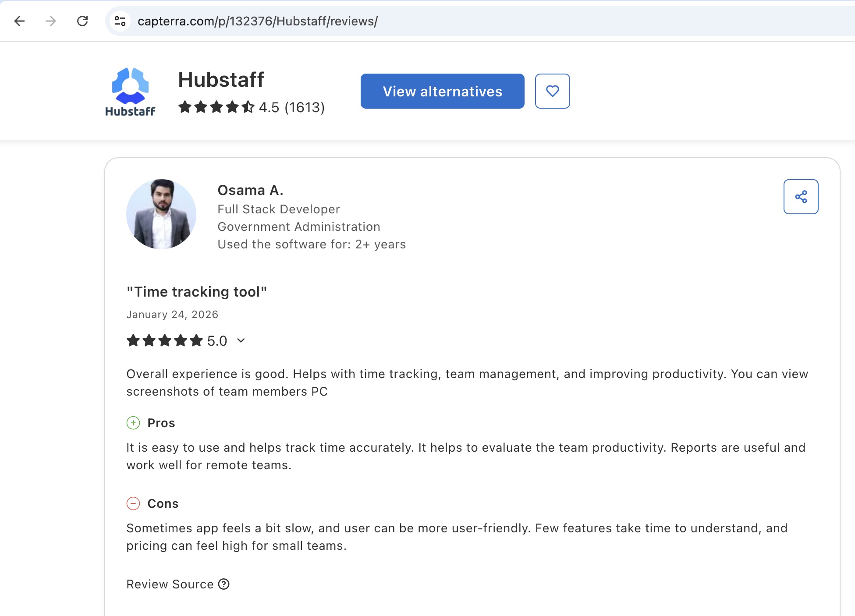The width and height of the screenshot is (855, 616).
Task: Click the January 24, 2026 date
Action: point(172,315)
